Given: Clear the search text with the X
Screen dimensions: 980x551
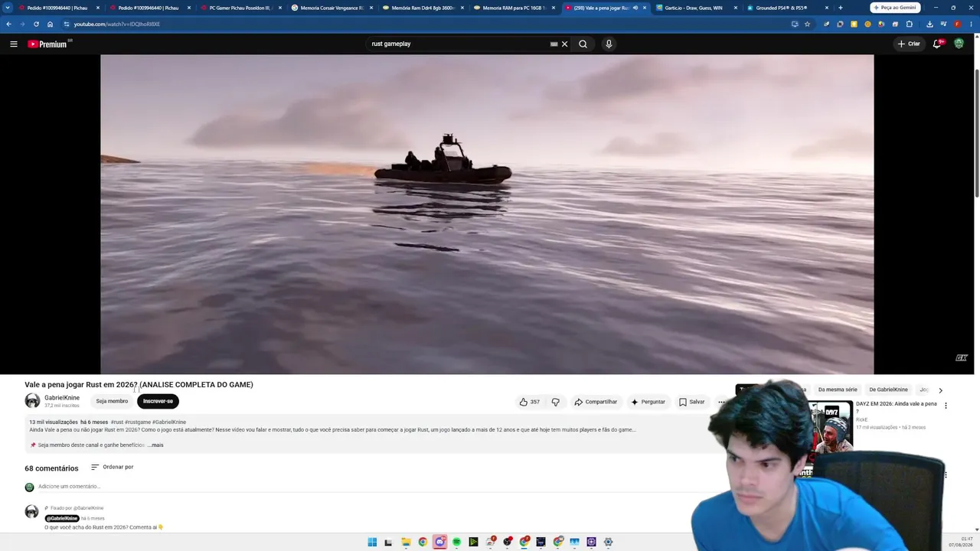Looking at the screenshot, I should pos(564,44).
